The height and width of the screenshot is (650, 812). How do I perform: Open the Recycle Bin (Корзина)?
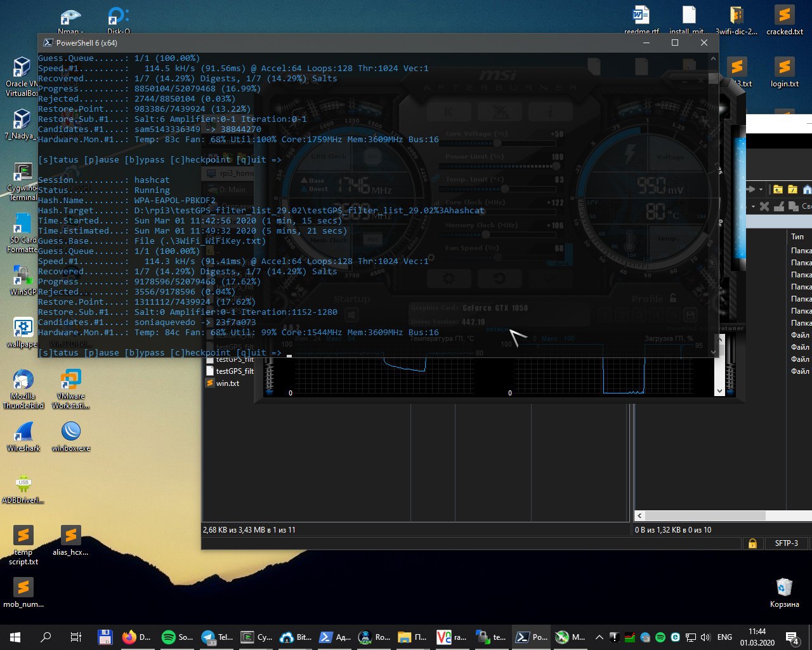(x=785, y=593)
